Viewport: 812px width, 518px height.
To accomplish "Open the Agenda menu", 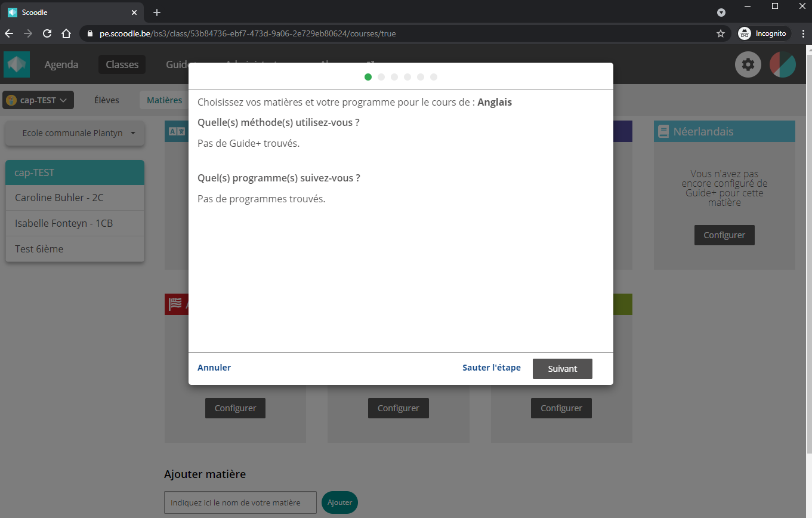I will 61,64.
